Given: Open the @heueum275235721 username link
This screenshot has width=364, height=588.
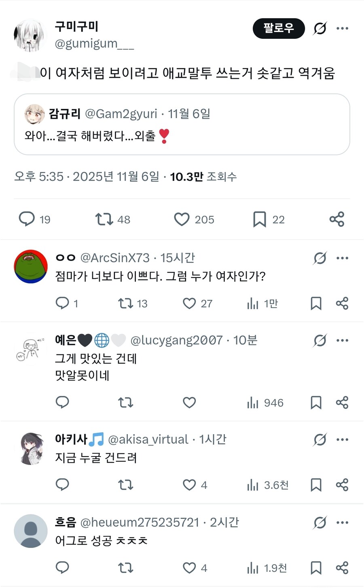Looking at the screenshot, I should point(140,522).
